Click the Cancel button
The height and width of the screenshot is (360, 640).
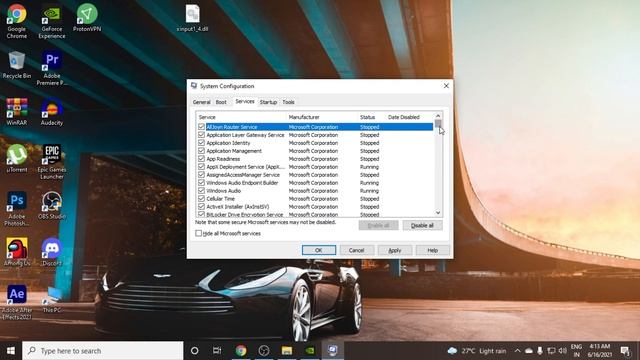click(356, 250)
